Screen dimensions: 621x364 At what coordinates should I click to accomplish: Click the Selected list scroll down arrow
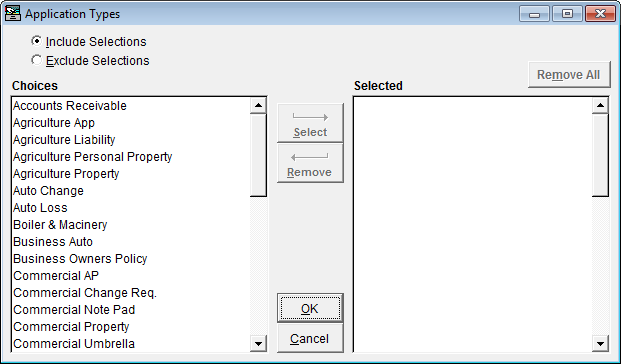[x=600, y=343]
